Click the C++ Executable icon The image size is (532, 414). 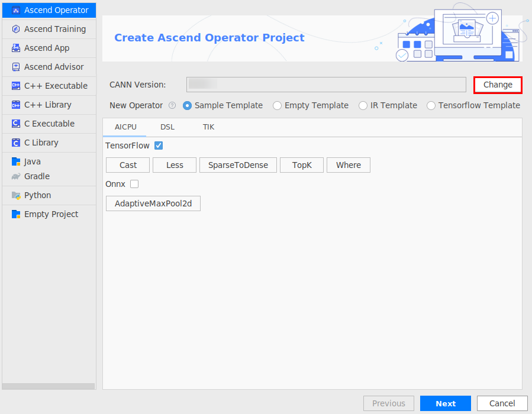(x=16, y=86)
